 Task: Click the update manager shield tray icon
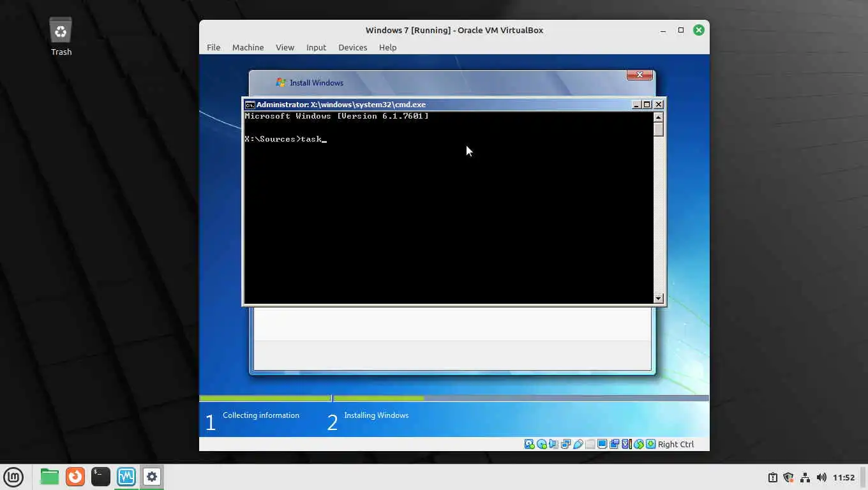pos(788,477)
